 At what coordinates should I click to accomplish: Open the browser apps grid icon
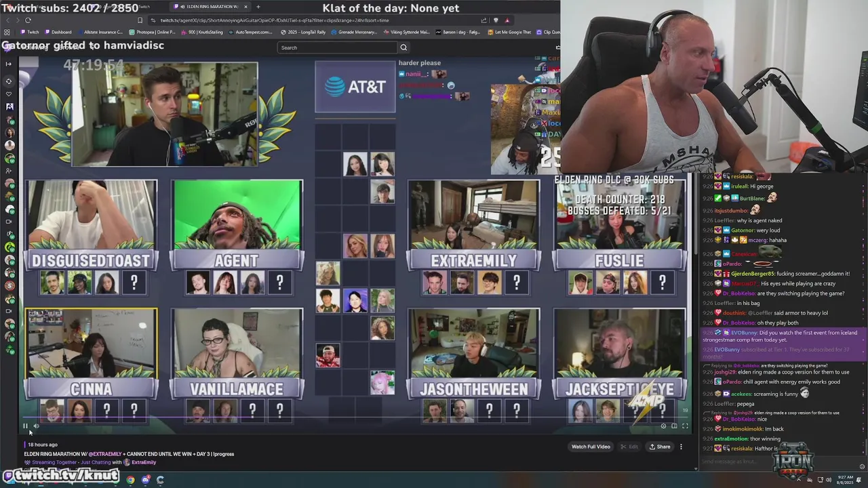[7, 32]
